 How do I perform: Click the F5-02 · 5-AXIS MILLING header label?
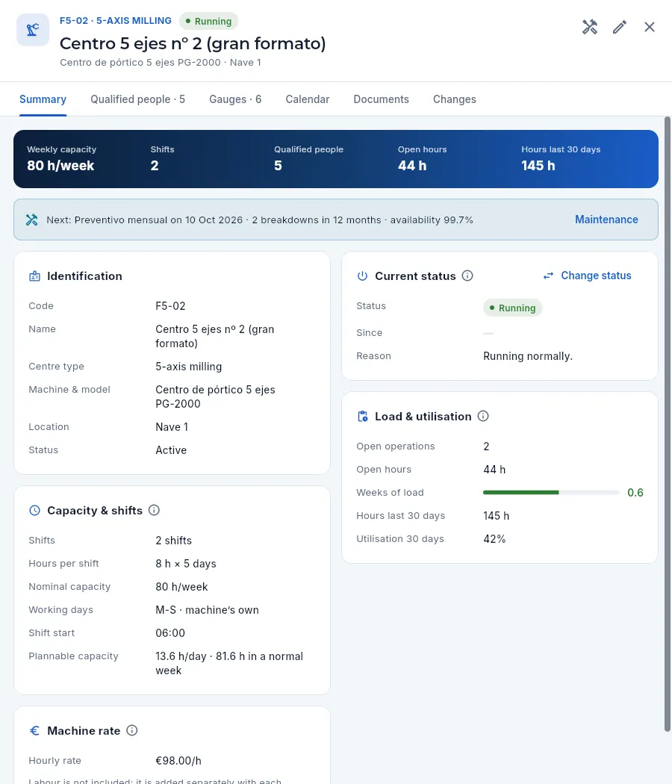tap(116, 20)
